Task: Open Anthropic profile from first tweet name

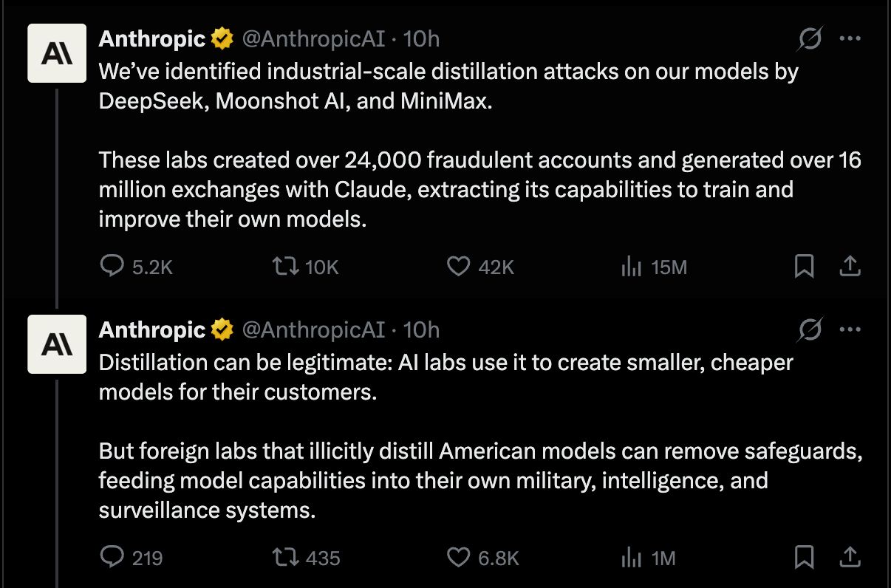Action: click(x=152, y=38)
